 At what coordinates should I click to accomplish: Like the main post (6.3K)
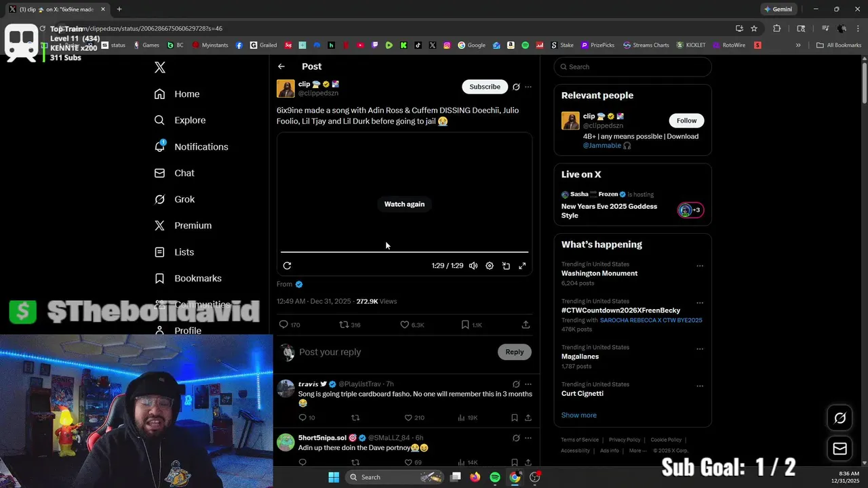coord(412,325)
